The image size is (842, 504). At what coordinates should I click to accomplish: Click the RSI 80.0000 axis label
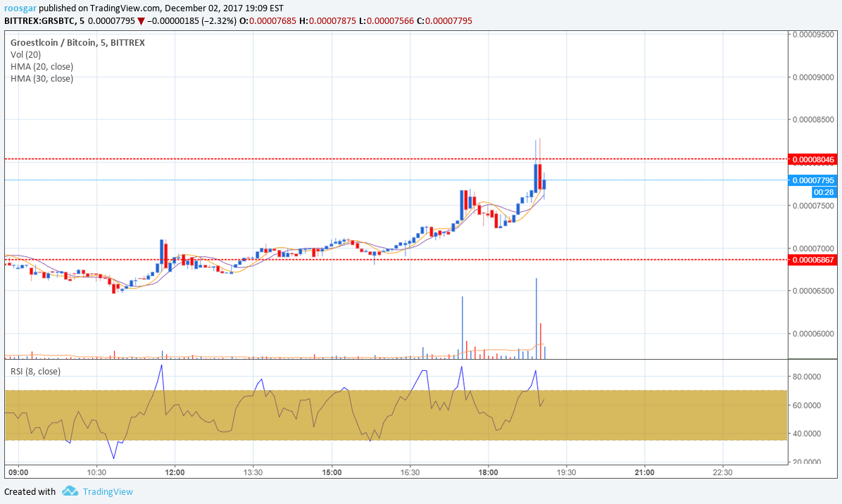[x=807, y=377]
